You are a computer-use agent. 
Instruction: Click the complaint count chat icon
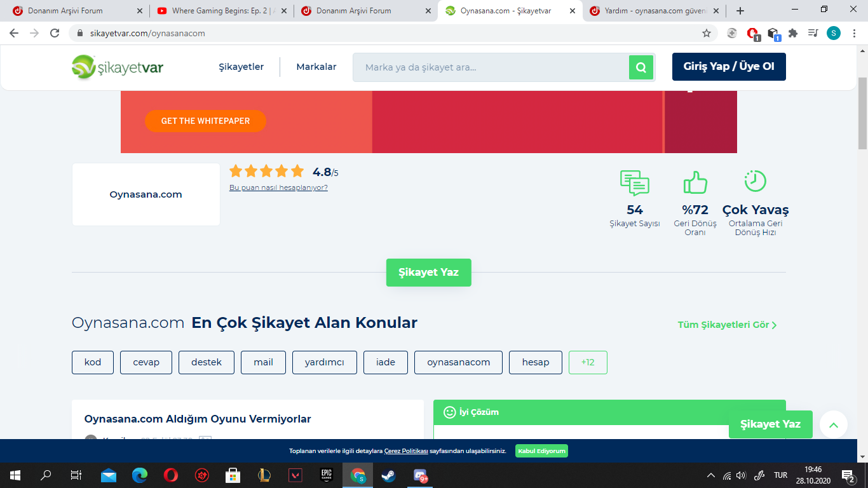[x=635, y=183]
